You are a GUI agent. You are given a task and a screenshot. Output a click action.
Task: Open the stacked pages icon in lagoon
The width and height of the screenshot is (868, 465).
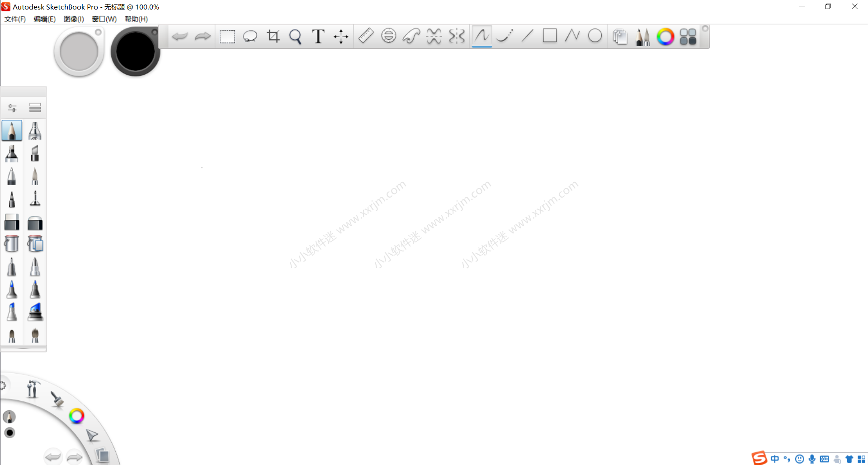click(x=103, y=456)
